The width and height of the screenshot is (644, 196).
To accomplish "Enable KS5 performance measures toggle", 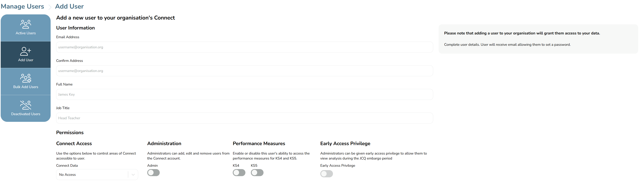I will click(x=257, y=173).
